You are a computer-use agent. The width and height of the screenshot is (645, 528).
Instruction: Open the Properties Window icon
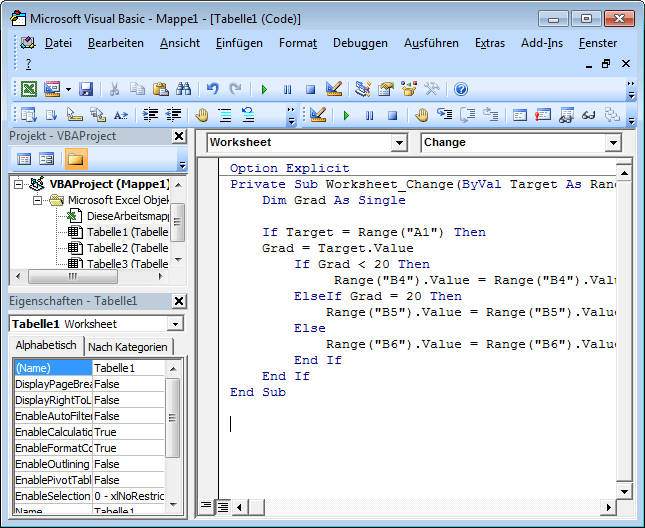[386, 89]
